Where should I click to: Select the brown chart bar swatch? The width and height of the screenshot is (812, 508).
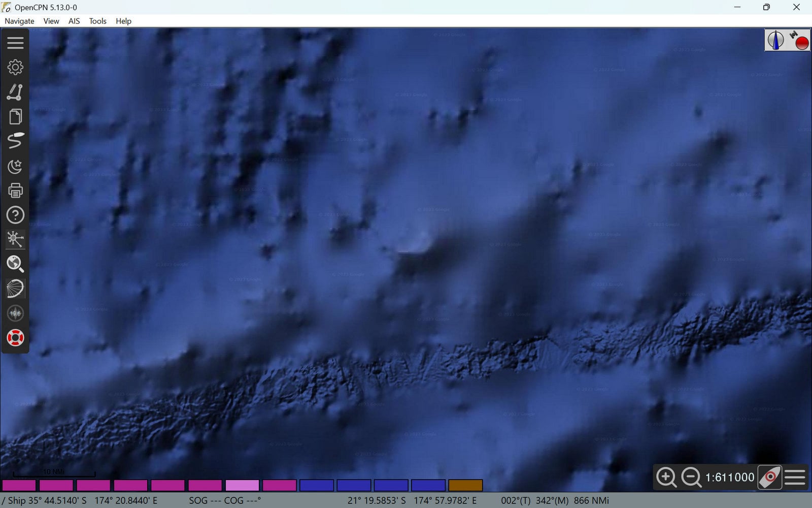tap(465, 485)
